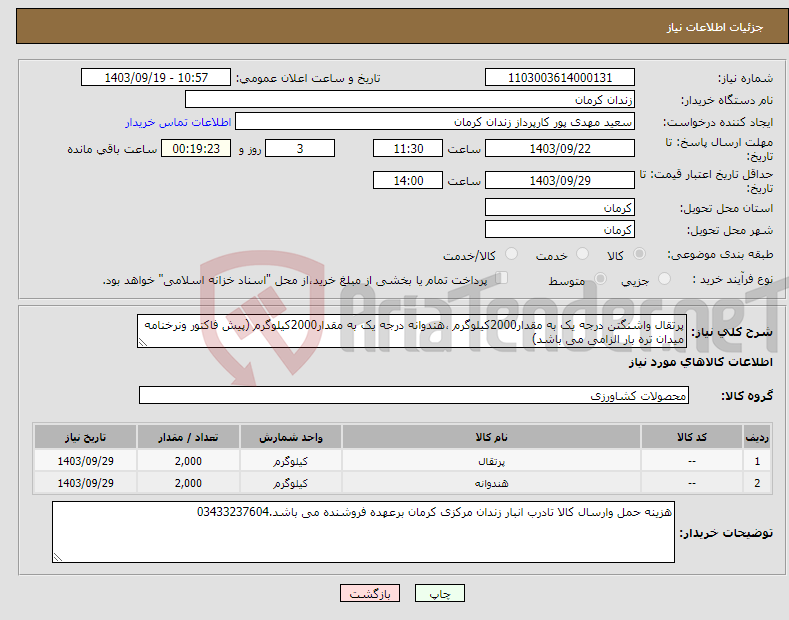The image size is (789, 620).
Task: Click the page title جزئیات اطلاعات نیاز
Action: coord(715,27)
